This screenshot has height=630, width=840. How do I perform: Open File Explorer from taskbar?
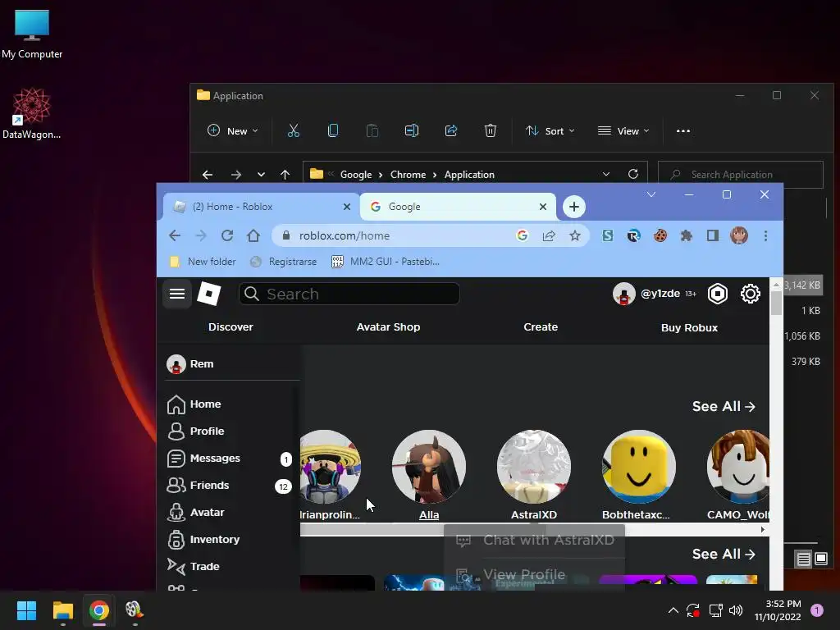62,610
